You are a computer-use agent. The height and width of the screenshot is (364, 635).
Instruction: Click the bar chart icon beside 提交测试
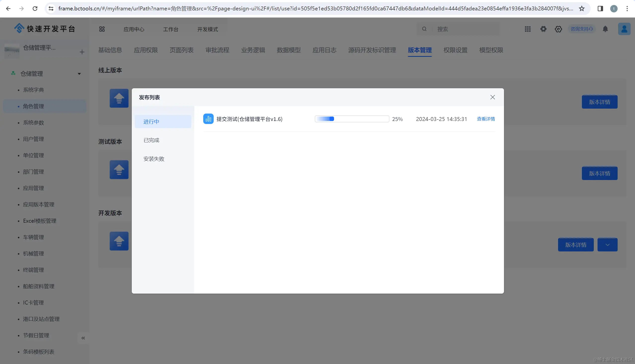(x=208, y=119)
